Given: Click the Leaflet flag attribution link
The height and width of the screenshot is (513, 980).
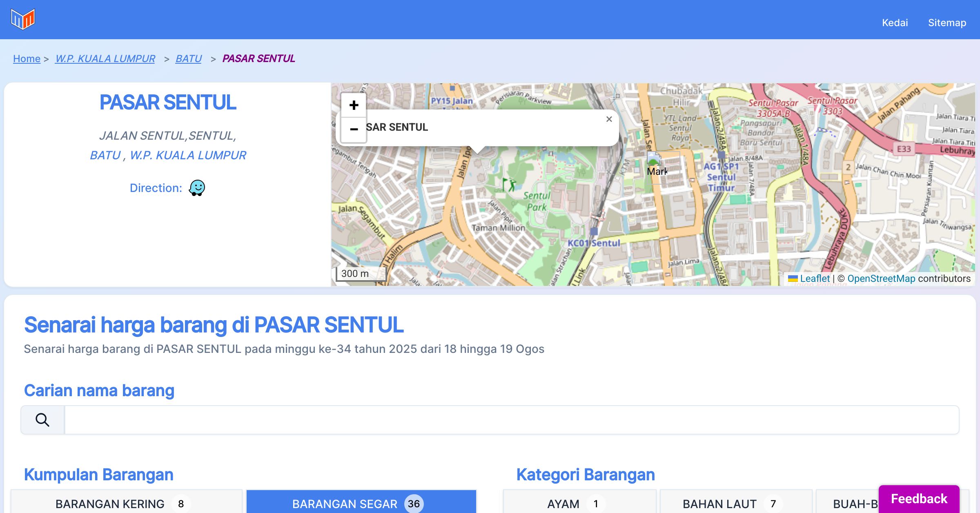Looking at the screenshot, I should 810,279.
